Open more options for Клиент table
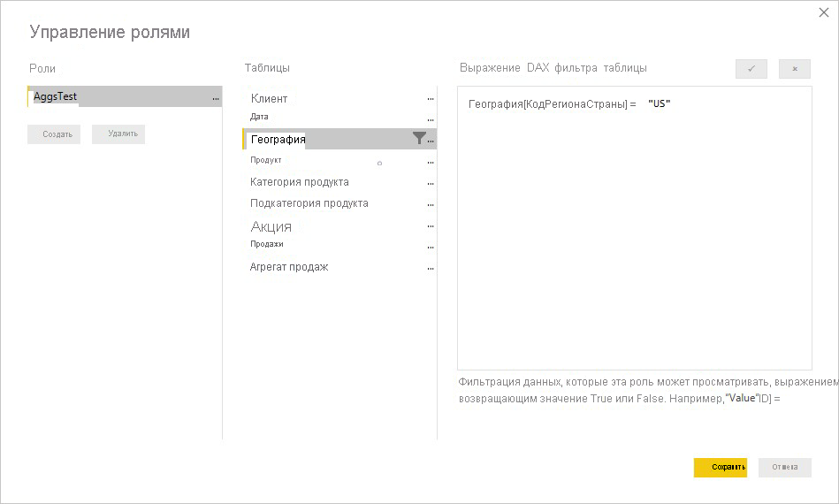 pos(431,99)
